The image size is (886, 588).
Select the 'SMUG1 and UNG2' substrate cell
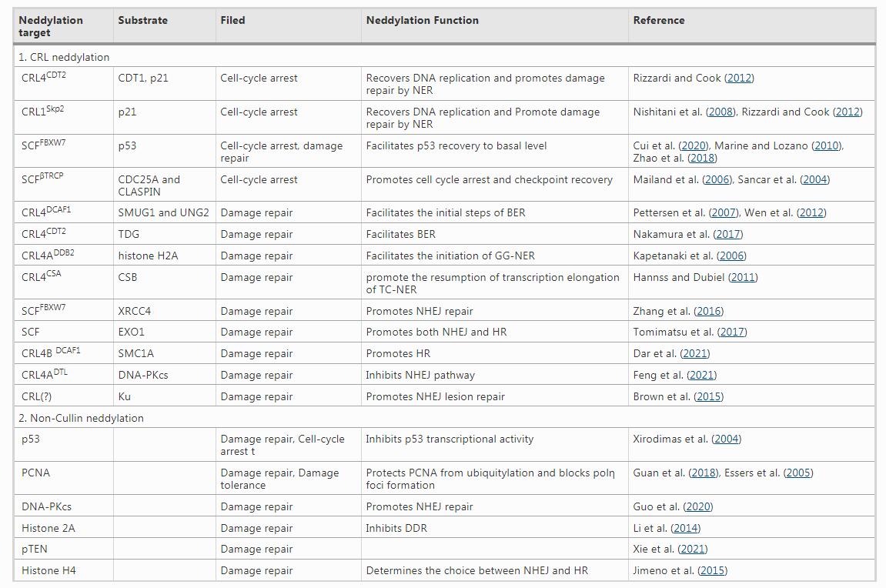163,212
